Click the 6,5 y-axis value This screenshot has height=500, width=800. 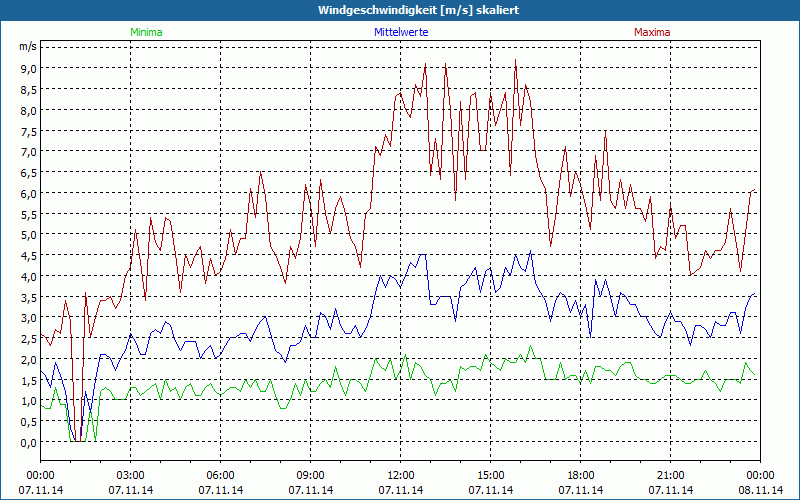[x=29, y=172]
